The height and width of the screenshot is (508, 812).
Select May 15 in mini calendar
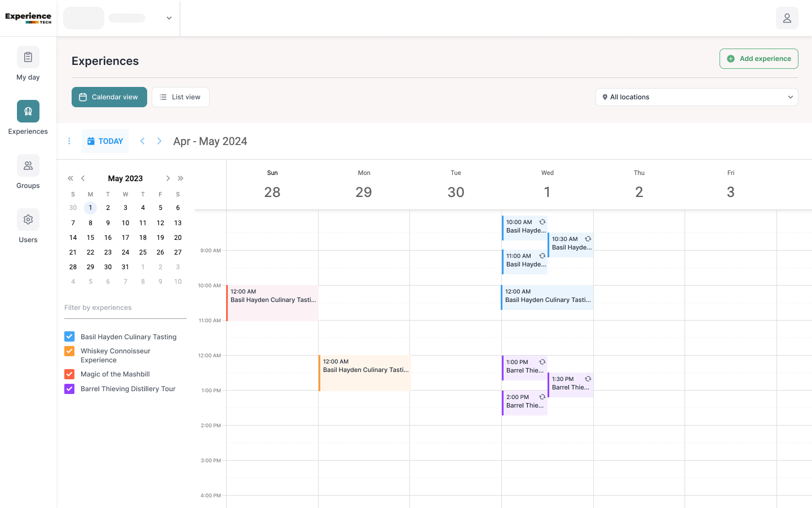(90, 238)
